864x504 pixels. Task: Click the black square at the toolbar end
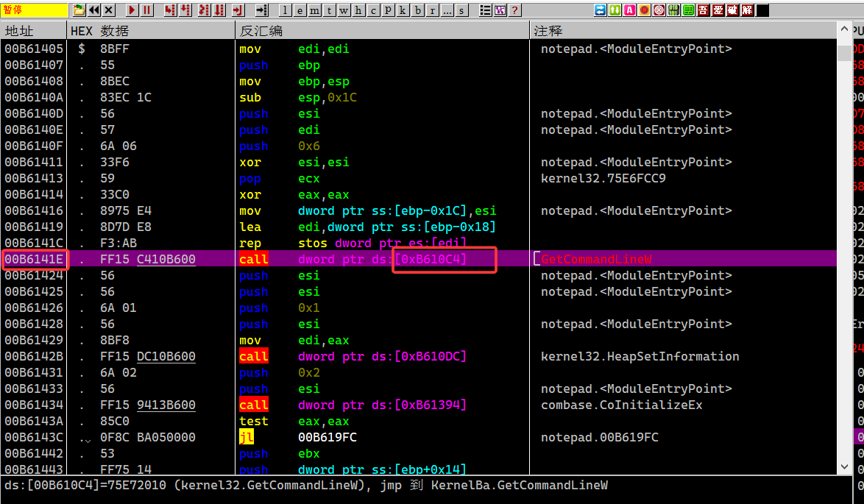pos(762,10)
